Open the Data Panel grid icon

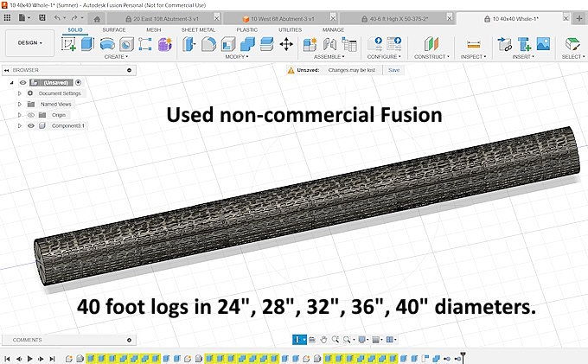click(x=7, y=17)
